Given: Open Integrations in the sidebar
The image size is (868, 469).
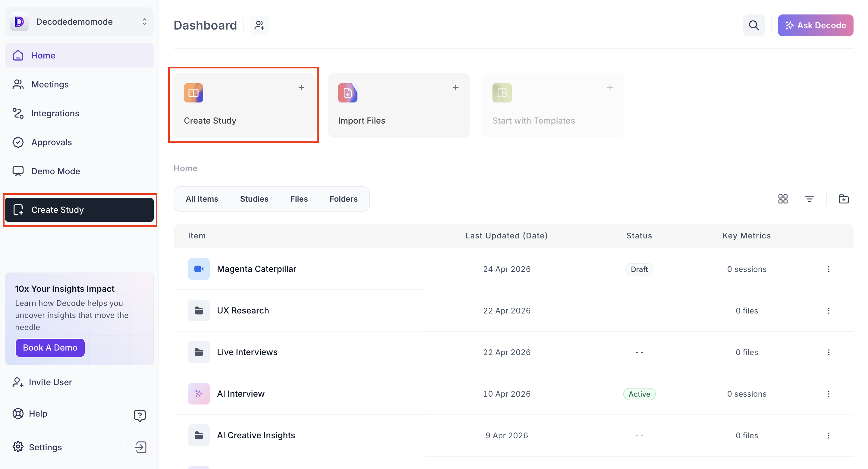Looking at the screenshot, I should pos(55,113).
